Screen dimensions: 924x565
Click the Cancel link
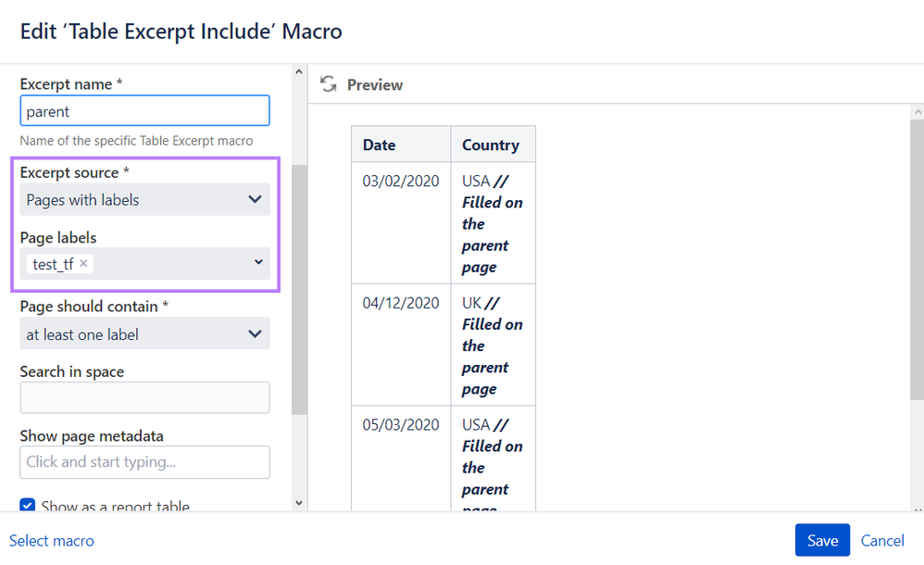point(882,541)
